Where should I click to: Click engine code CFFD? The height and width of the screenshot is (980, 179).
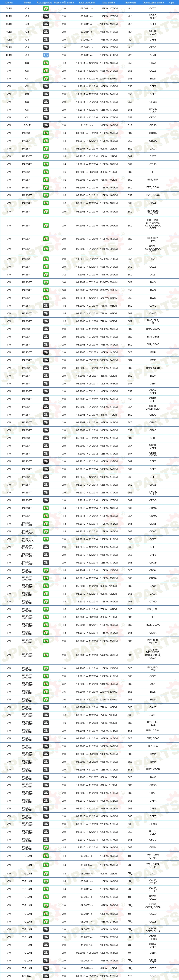[153, 969]
